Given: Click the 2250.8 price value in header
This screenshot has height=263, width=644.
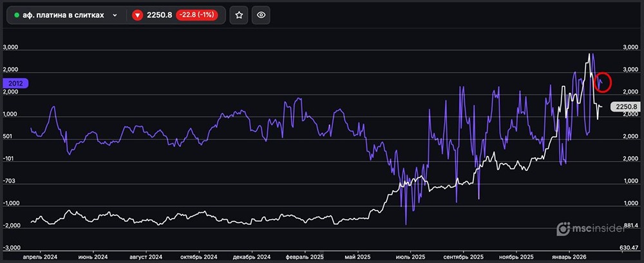Looking at the screenshot, I should [x=158, y=15].
